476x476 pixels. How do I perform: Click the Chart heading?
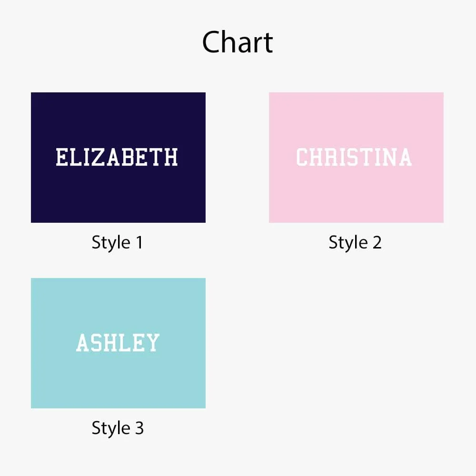(238, 42)
